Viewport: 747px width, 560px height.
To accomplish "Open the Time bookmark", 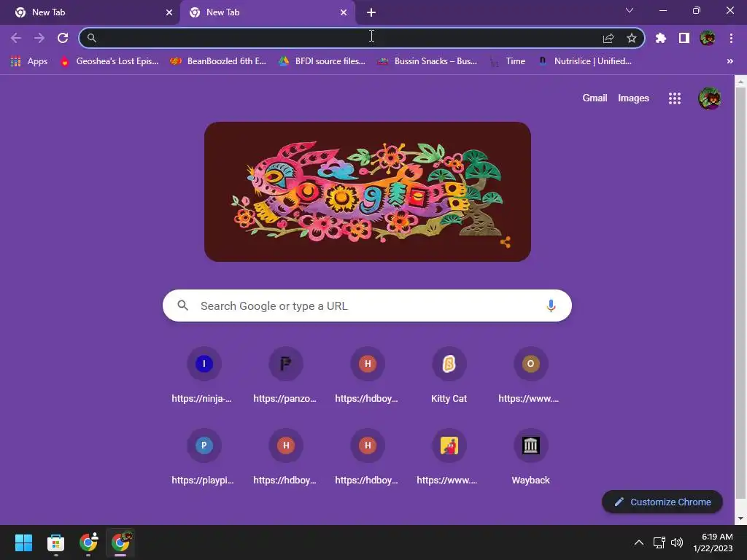I will tap(508, 61).
